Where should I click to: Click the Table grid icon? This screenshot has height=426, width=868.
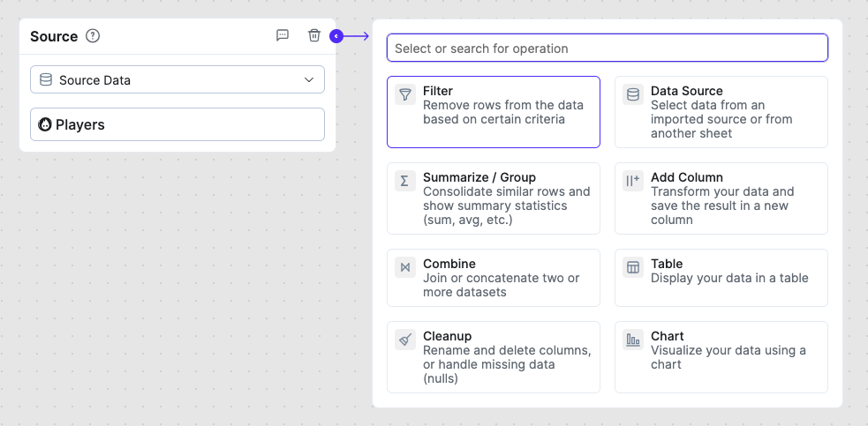pyautogui.click(x=632, y=267)
